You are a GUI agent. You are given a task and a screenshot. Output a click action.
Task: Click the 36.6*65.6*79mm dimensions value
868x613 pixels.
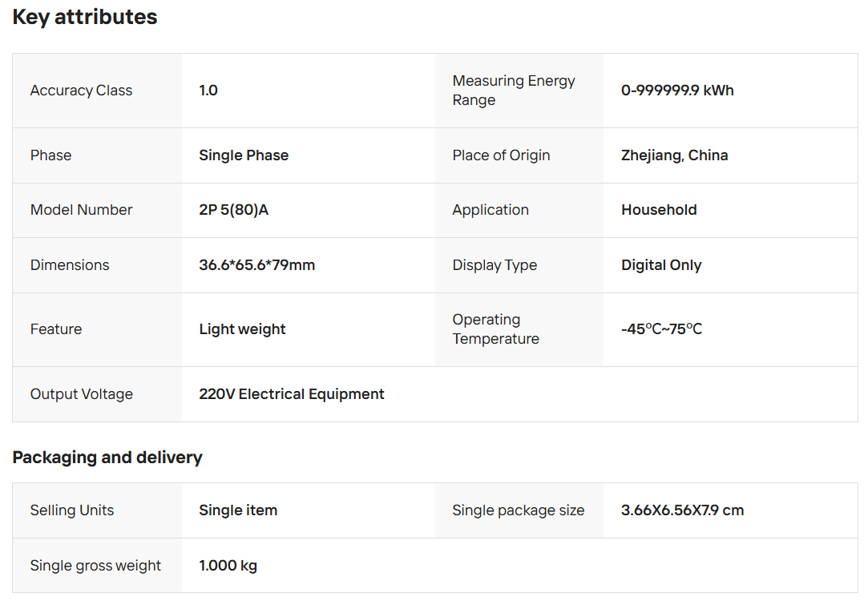tap(256, 265)
